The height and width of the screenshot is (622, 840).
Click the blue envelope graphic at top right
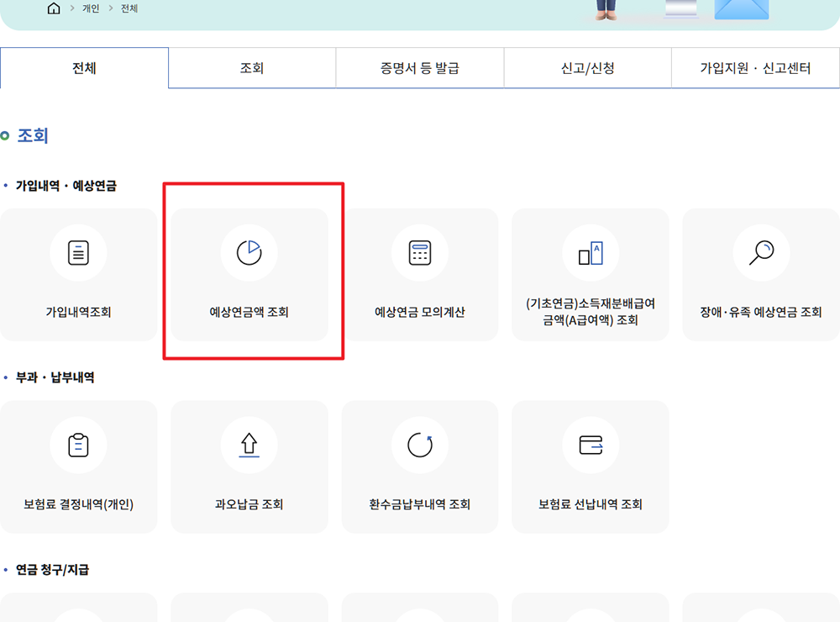point(739,8)
